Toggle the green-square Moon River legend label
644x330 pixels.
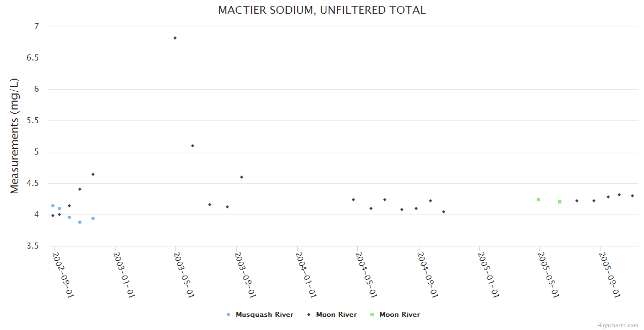(399, 315)
